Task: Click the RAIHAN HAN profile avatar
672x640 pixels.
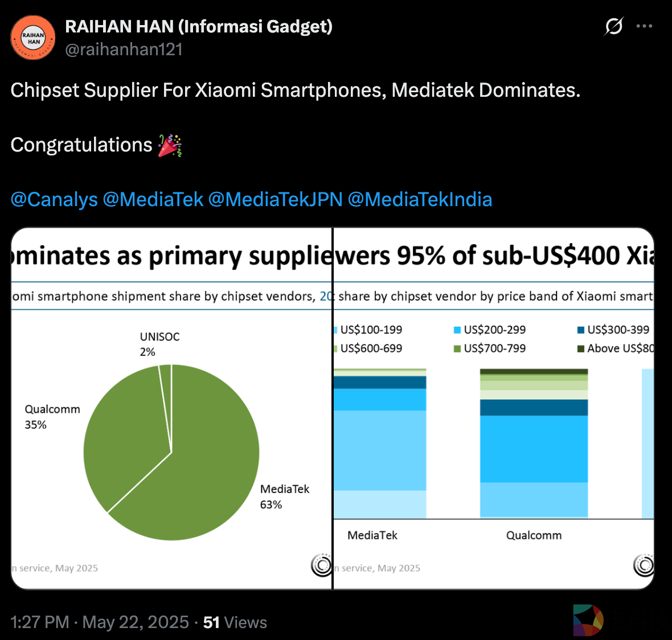Action: point(33,38)
